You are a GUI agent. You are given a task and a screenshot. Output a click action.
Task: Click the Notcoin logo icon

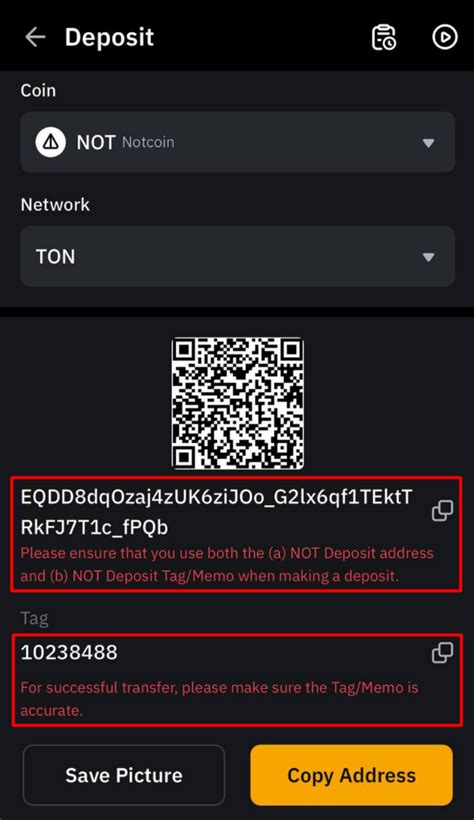pyautogui.click(x=51, y=142)
